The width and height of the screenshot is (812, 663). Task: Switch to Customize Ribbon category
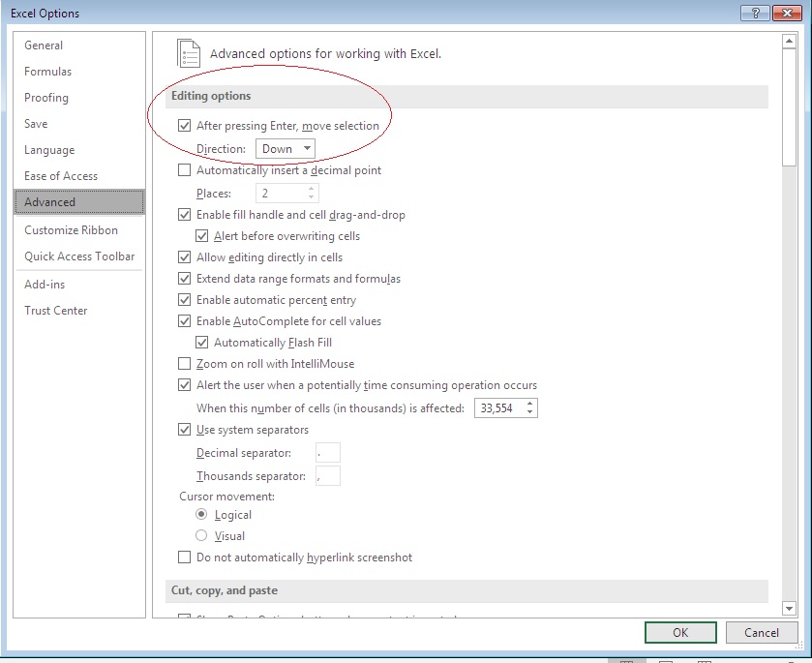tap(71, 230)
